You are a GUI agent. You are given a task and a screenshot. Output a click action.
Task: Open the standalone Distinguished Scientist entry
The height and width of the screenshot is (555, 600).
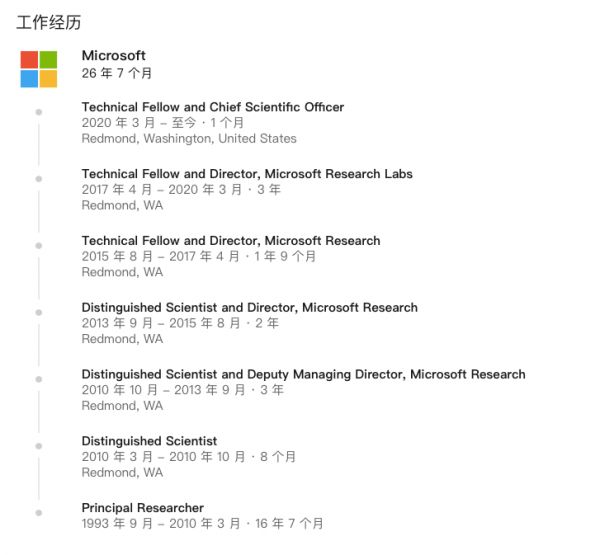coord(149,441)
